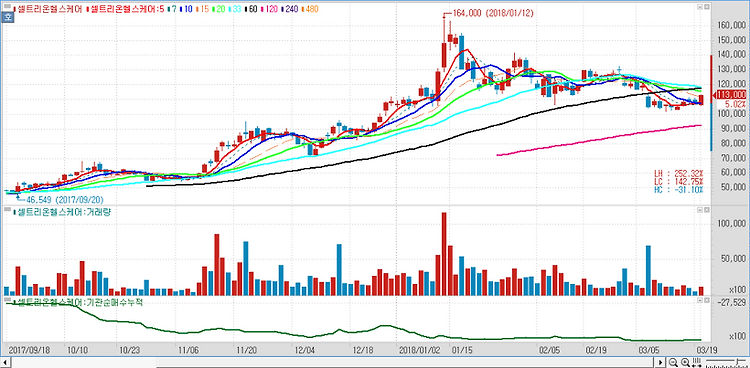
Task: Select the 120-day moving average legend
Action: click(269, 9)
